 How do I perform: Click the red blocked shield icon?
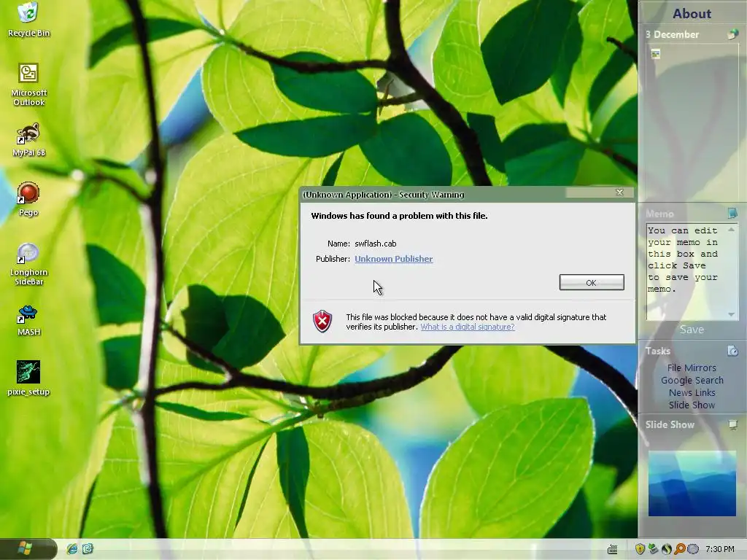[x=322, y=322]
